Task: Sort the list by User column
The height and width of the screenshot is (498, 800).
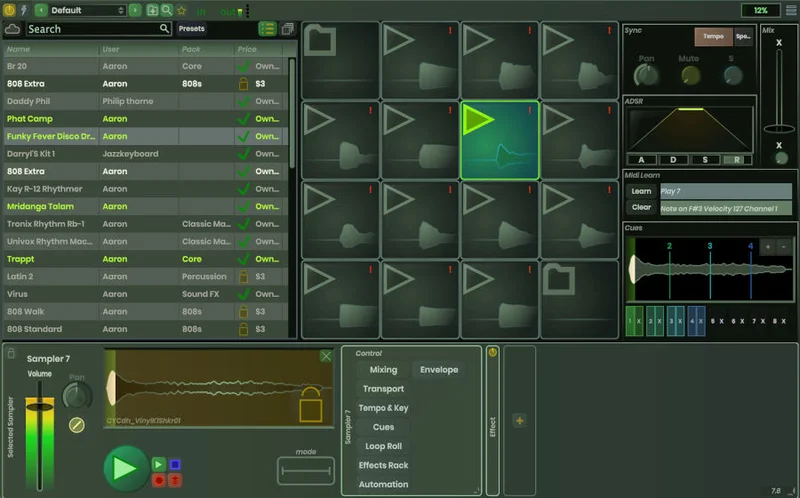Action: pyautogui.click(x=139, y=49)
